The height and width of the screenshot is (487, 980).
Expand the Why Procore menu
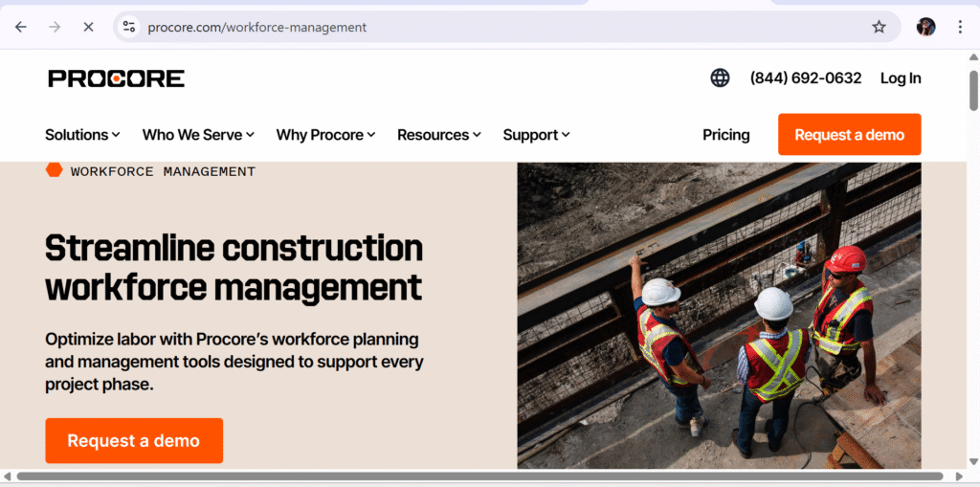click(x=325, y=135)
